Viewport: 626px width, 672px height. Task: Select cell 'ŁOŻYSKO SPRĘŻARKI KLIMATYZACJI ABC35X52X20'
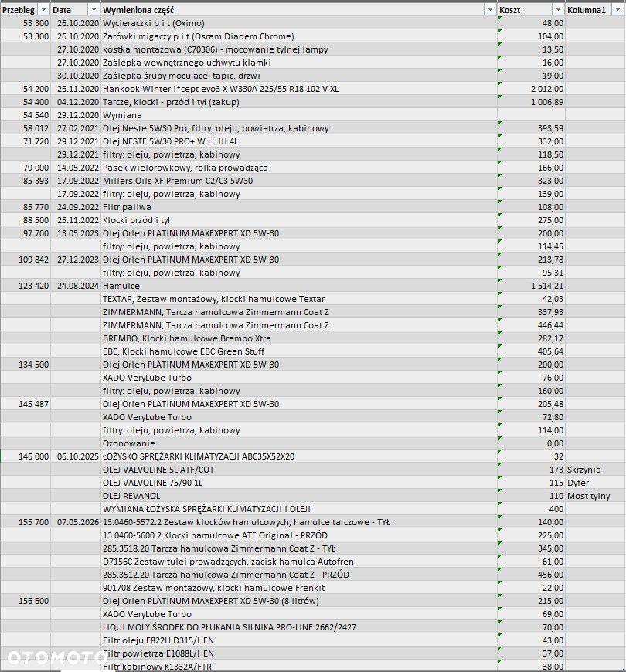299,456
